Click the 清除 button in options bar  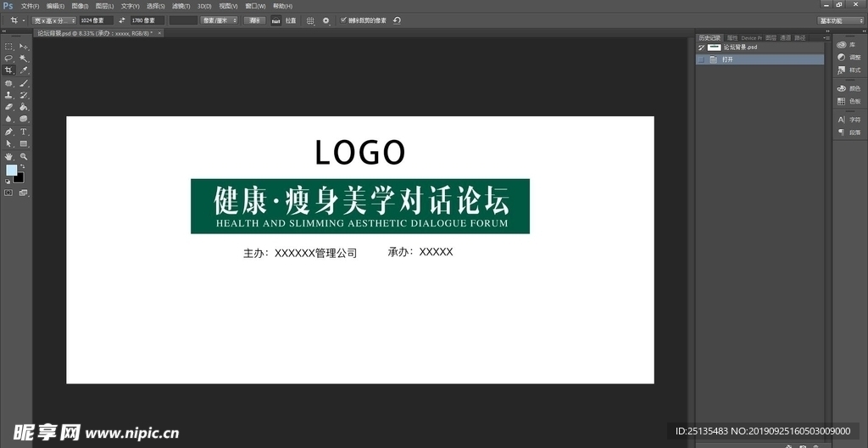click(x=254, y=20)
